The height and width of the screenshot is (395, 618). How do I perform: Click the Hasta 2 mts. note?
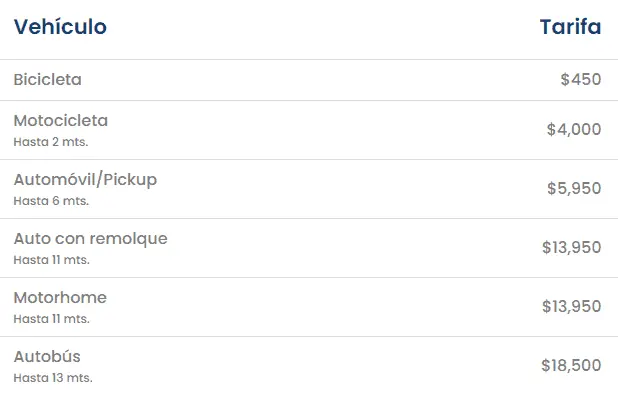[x=51, y=142]
